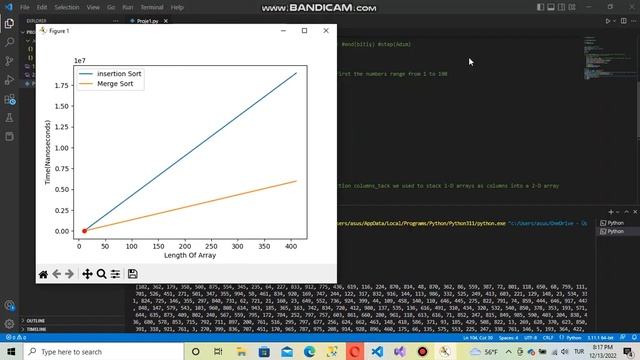Expand the OUTLINE section
This screenshot has height=360, width=640.
pyautogui.click(x=73, y=321)
